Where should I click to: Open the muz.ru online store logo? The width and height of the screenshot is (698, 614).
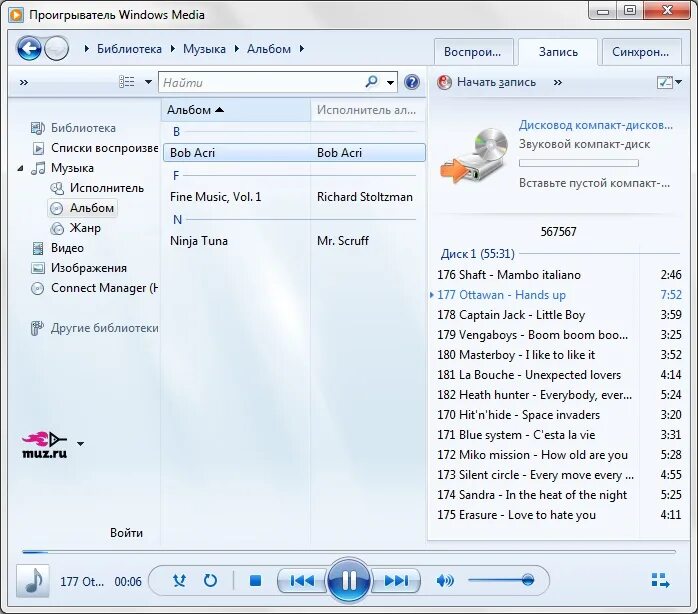pyautogui.click(x=45, y=444)
